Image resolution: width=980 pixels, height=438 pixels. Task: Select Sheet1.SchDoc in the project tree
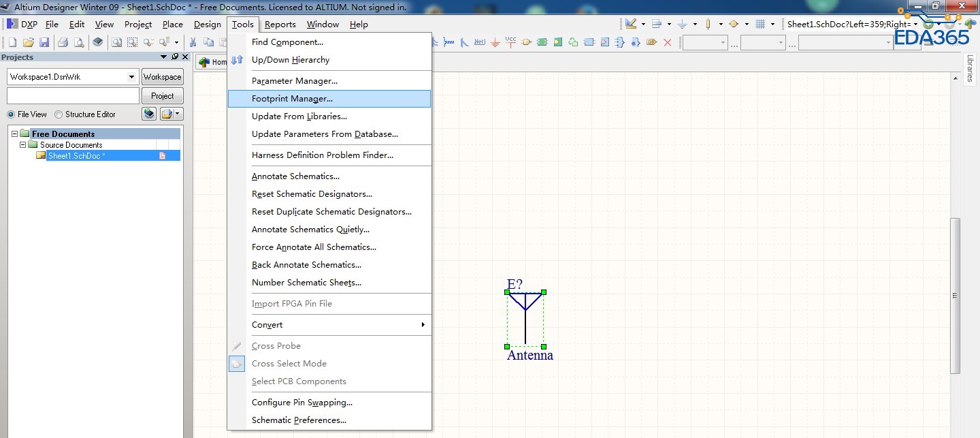coord(76,156)
